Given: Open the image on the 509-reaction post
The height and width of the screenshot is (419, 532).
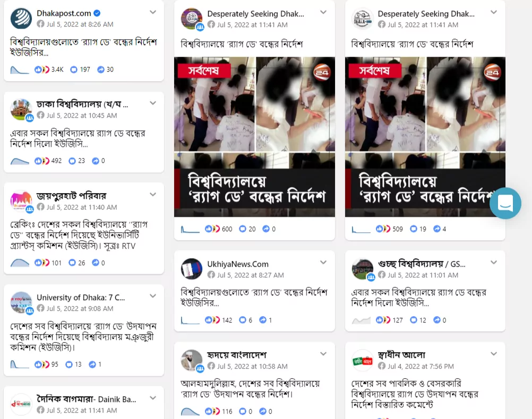Looking at the screenshot, I should tap(425, 137).
